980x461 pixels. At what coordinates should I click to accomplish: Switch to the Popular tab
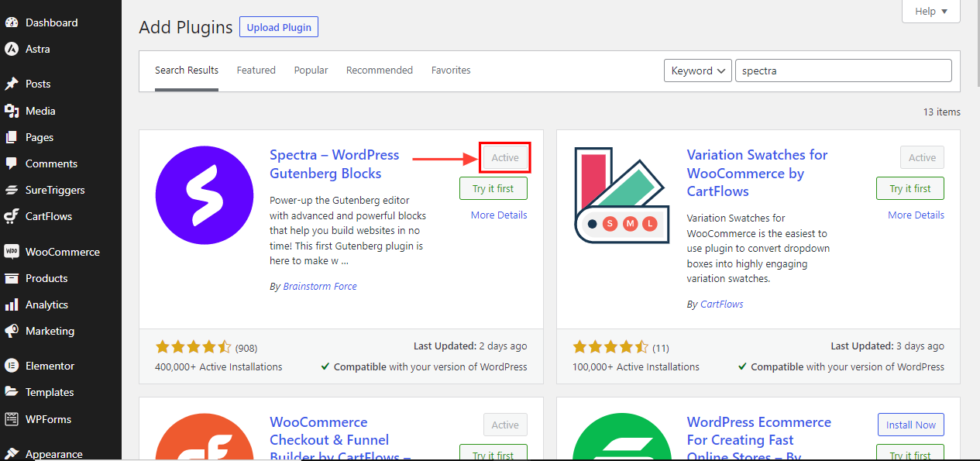pos(311,71)
